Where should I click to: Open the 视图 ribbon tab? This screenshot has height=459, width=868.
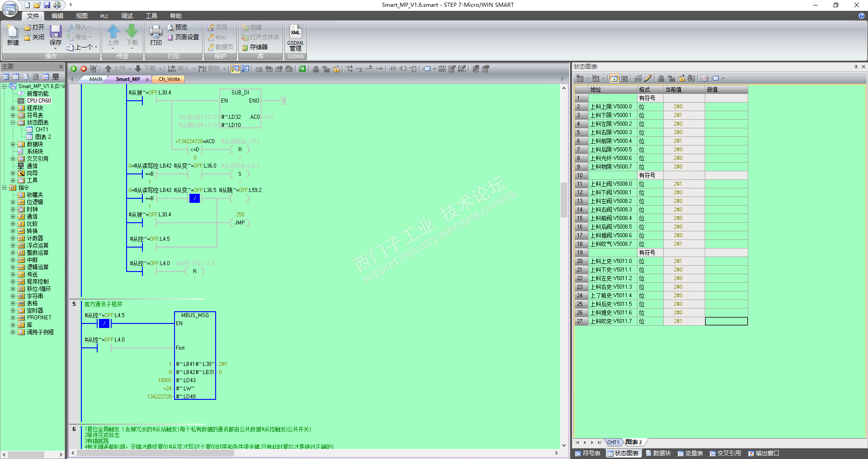[82, 16]
